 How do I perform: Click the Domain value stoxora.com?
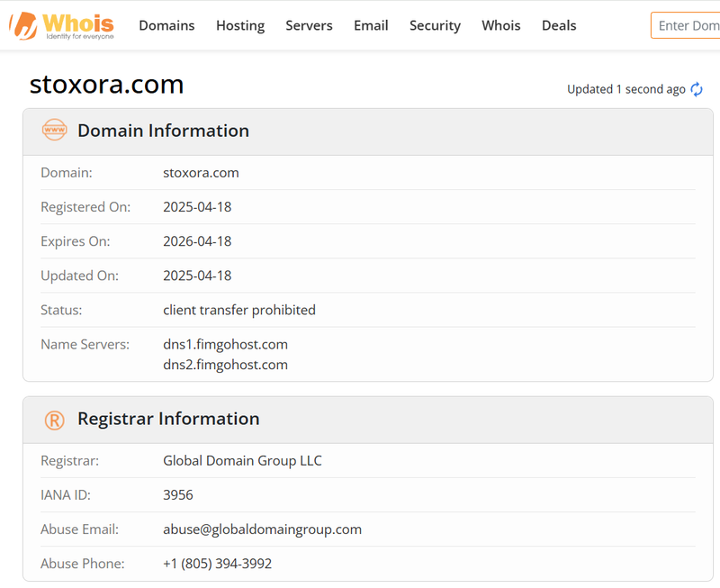click(201, 173)
